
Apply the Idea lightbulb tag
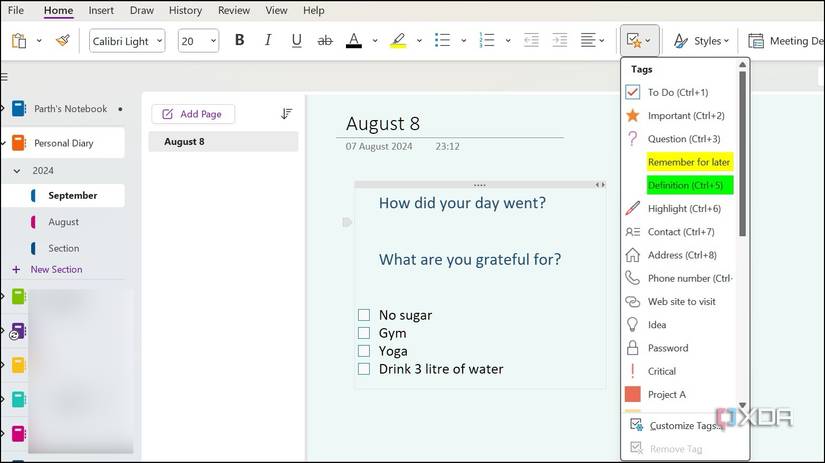[679, 325]
